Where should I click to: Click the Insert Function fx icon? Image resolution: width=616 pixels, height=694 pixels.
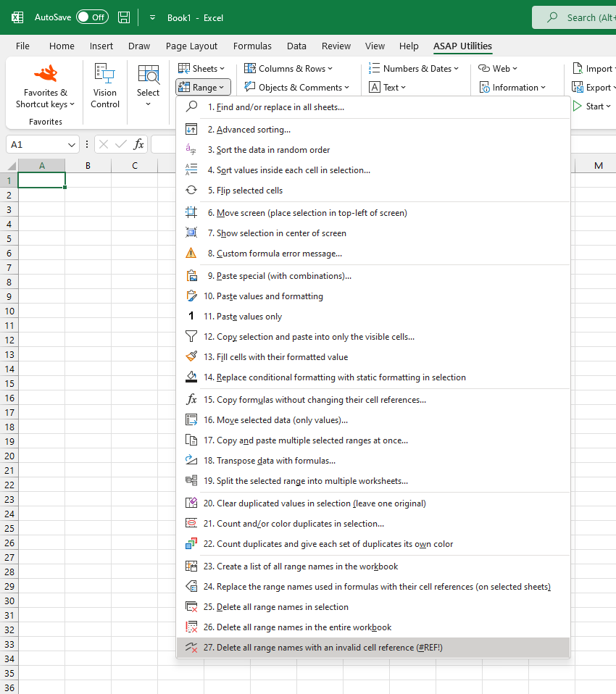point(139,144)
